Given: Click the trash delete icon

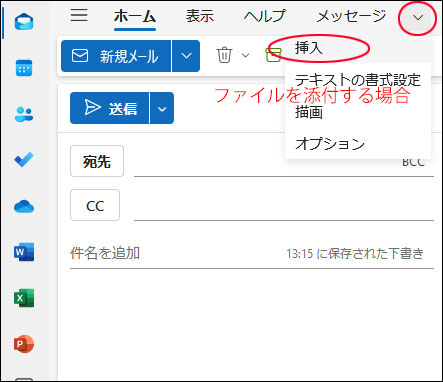Looking at the screenshot, I should click(x=224, y=55).
